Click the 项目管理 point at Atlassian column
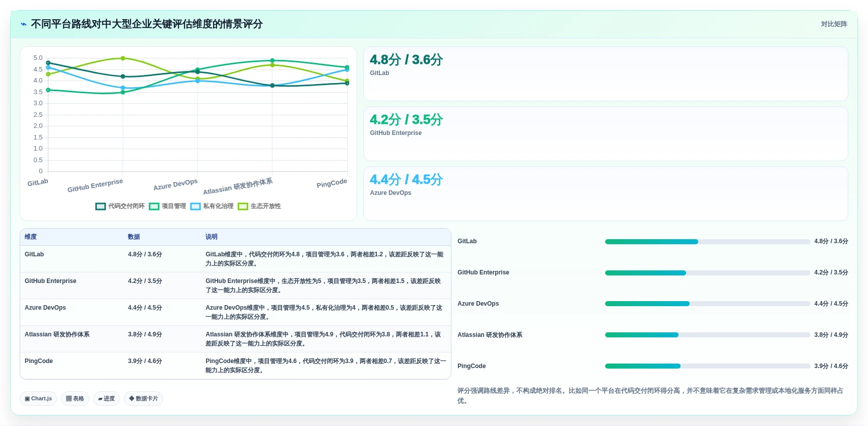This screenshot has height=426, width=868. [x=273, y=60]
